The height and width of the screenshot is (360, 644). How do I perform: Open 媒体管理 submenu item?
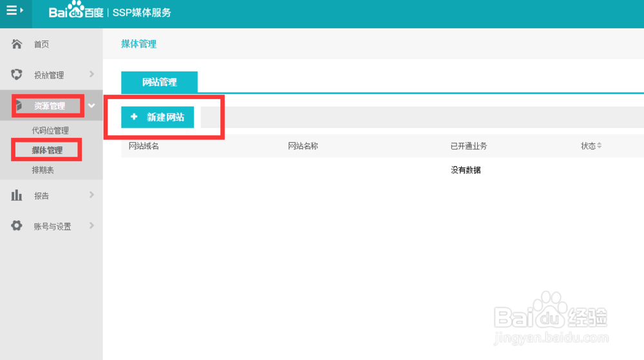click(x=47, y=150)
